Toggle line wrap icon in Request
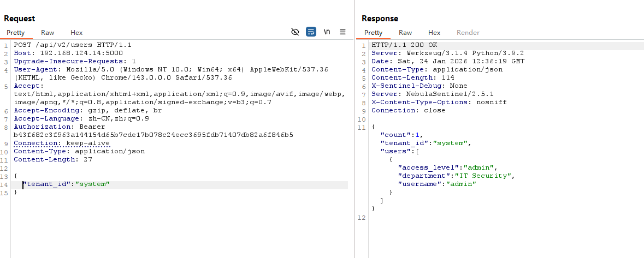The height and width of the screenshot is (258, 644). [x=311, y=32]
